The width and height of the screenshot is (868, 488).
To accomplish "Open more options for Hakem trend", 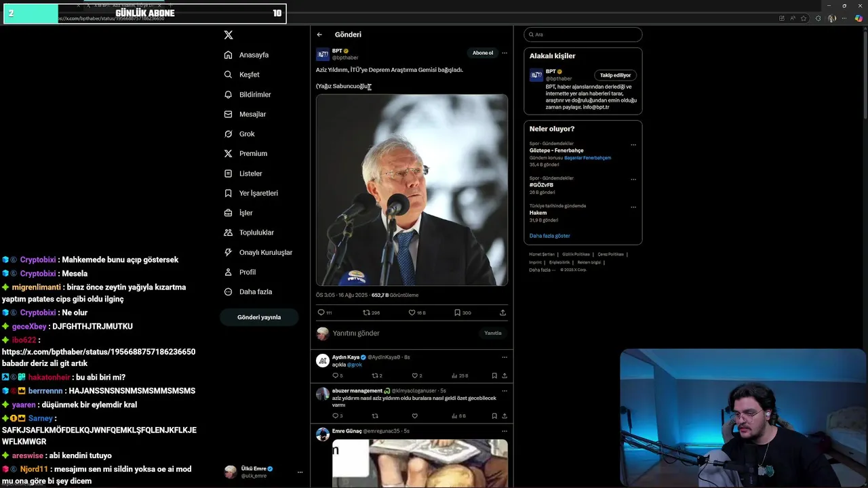I will [x=633, y=207].
